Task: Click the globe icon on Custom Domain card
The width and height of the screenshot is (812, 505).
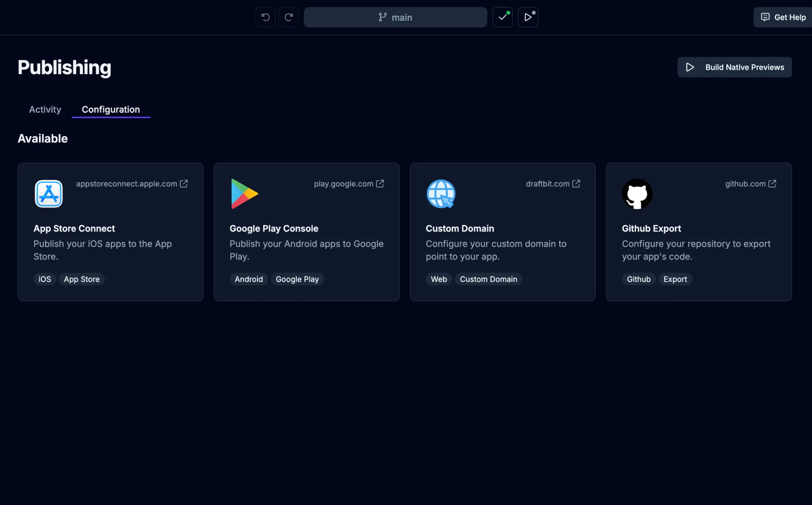Action: point(441,194)
